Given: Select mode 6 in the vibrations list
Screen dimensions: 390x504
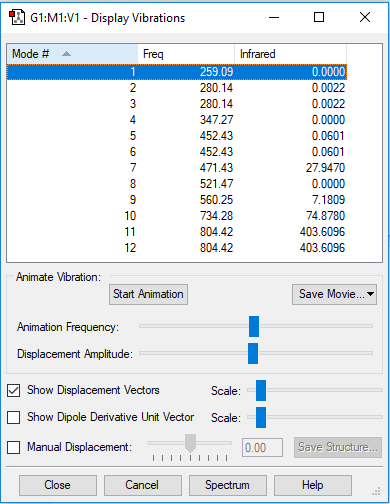Looking at the screenshot, I should click(177, 152).
